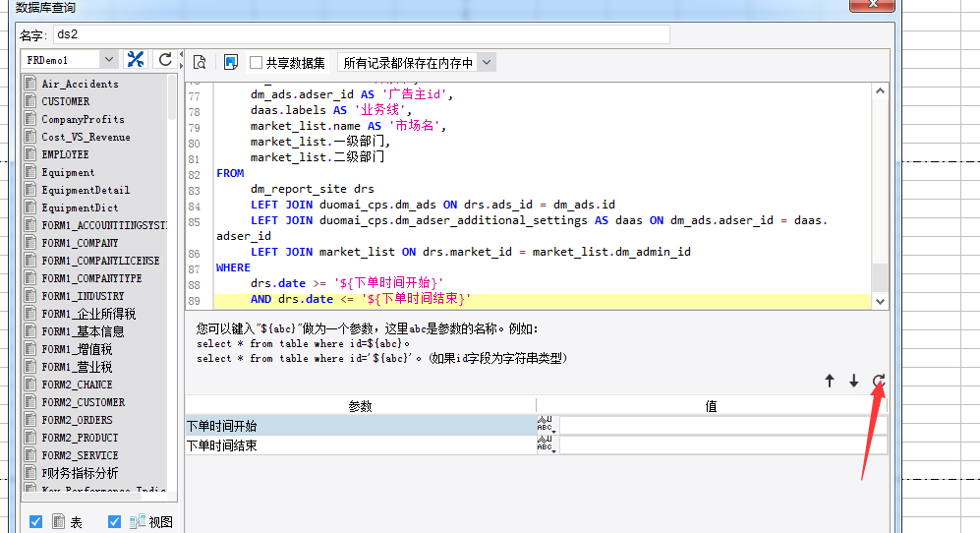This screenshot has width=980, height=533.
Task: Click the WHERE keyword on line 87
Action: coord(233,267)
